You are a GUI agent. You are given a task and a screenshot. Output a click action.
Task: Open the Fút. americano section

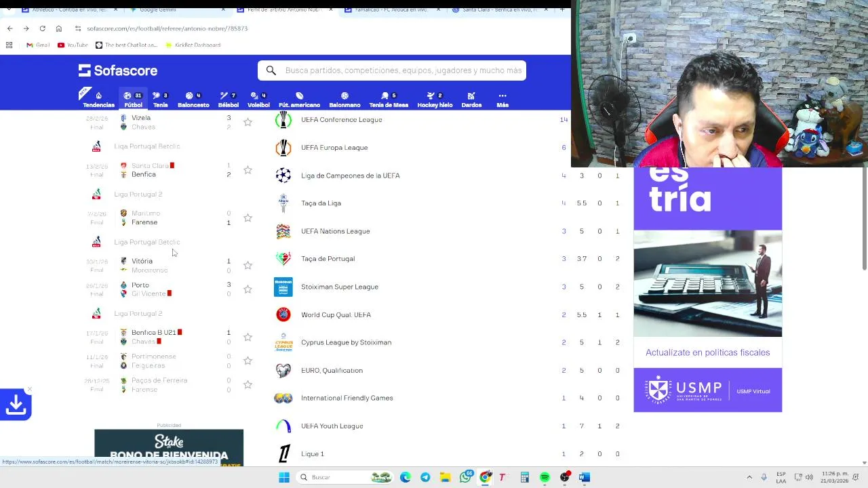click(x=299, y=100)
